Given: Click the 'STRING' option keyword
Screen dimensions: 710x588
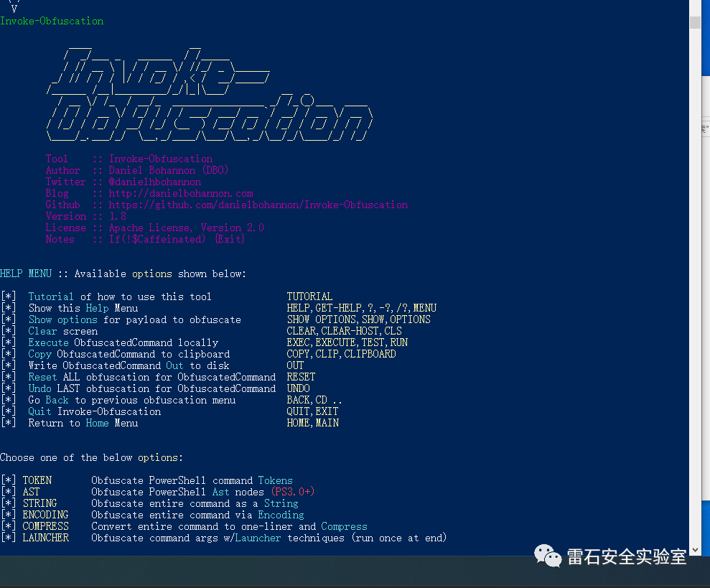Looking at the screenshot, I should 40,503.
